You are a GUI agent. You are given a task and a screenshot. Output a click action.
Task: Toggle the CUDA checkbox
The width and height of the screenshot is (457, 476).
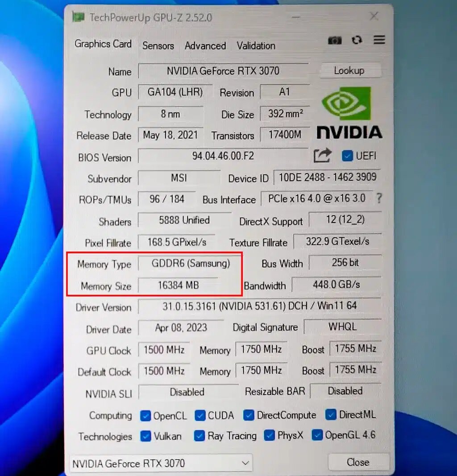(x=200, y=416)
